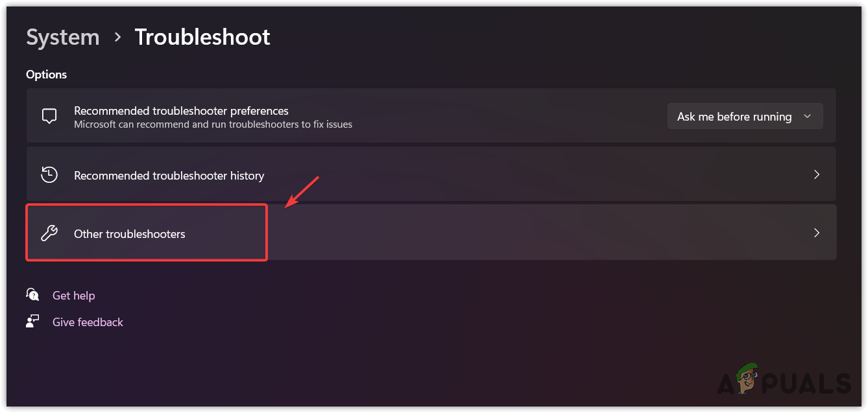Go back to System in the breadcrumb

tap(63, 38)
